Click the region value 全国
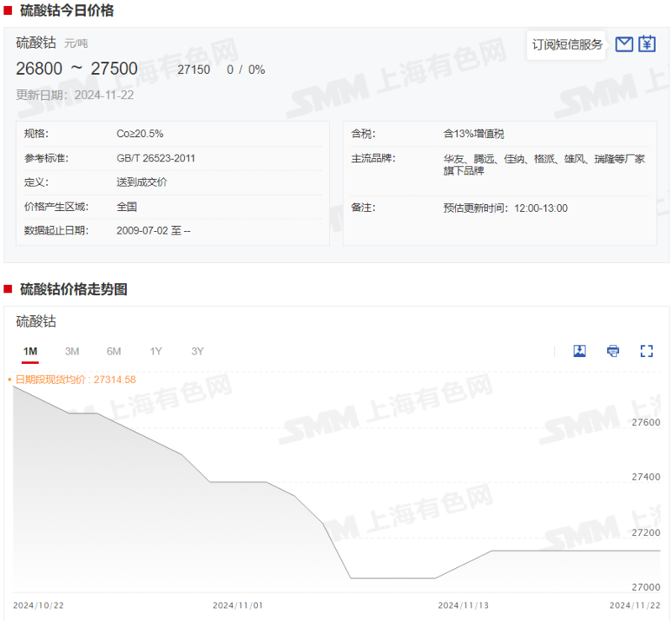The height and width of the screenshot is (621, 672). click(127, 207)
